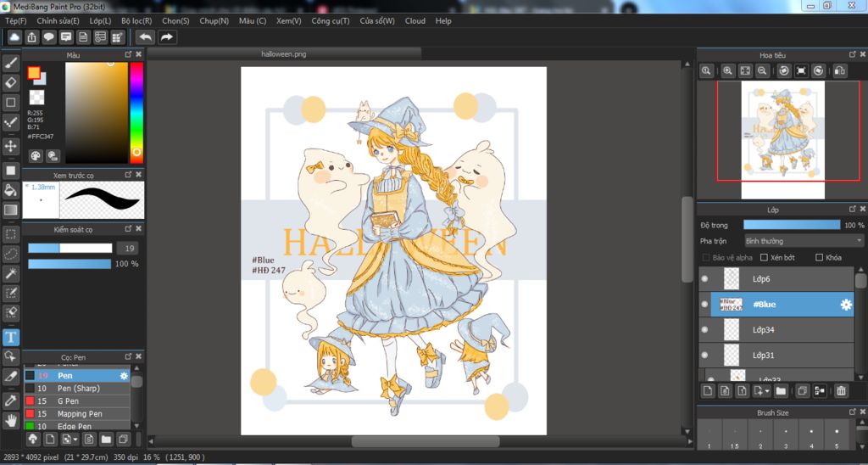
Task: Delete layer with trash icon
Action: 841,390
